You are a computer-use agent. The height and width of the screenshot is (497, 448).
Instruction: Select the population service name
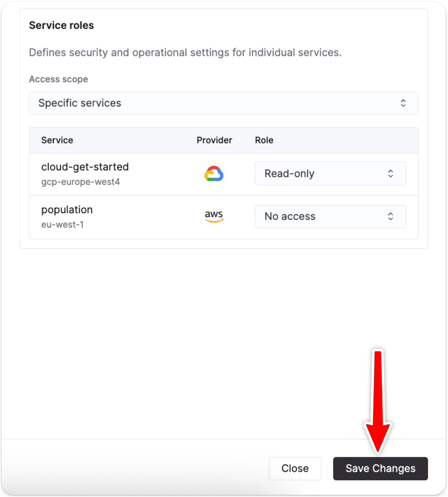(67, 210)
